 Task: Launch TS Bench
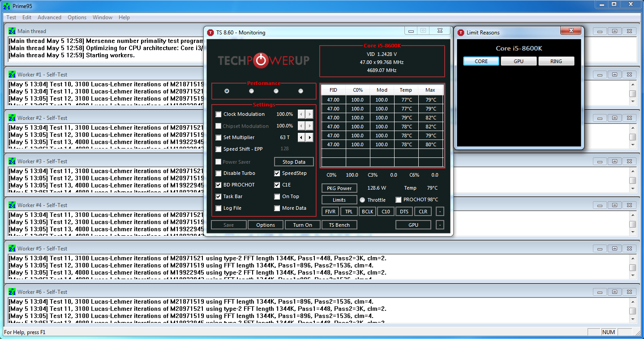coord(339,225)
